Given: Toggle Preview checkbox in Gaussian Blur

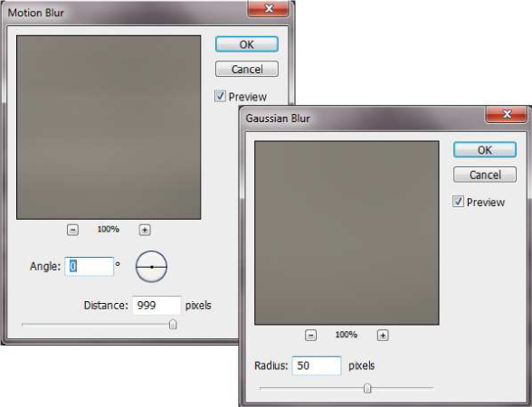Looking at the screenshot, I should tap(458, 202).
